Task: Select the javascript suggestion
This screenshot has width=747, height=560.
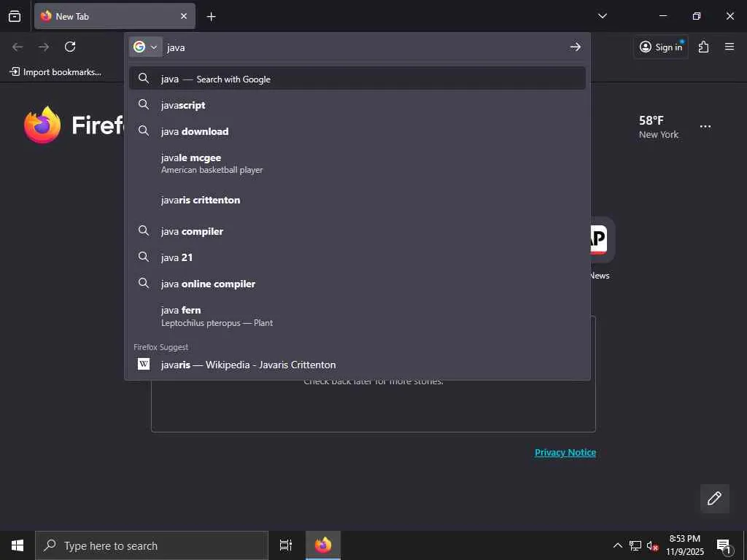Action: 357,105
